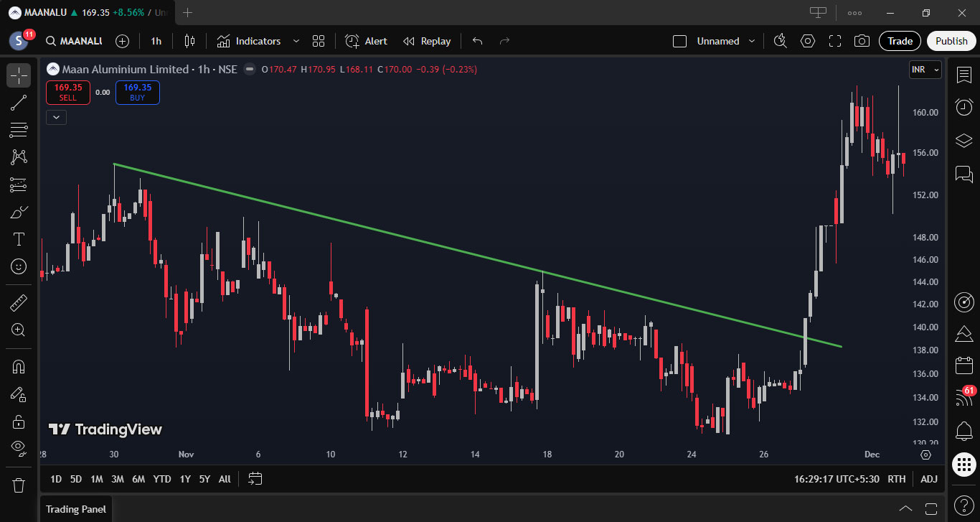Toggle stay in drawing mode
980x522 pixels.
[x=19, y=393]
